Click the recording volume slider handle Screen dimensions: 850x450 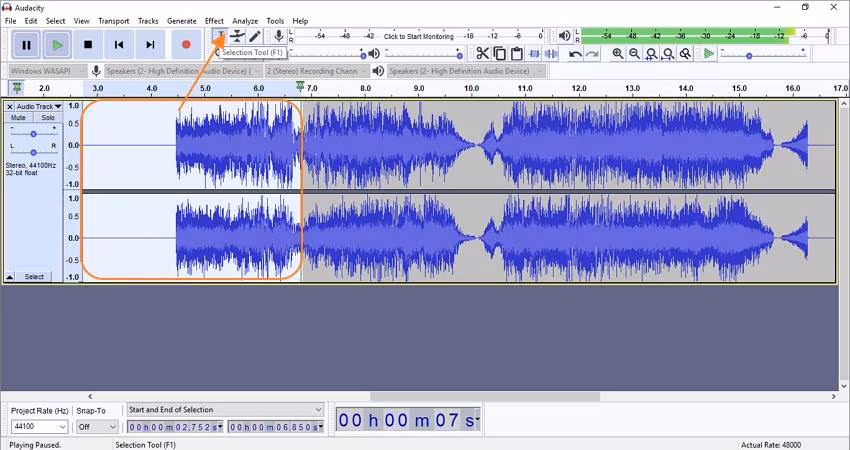coord(363,55)
